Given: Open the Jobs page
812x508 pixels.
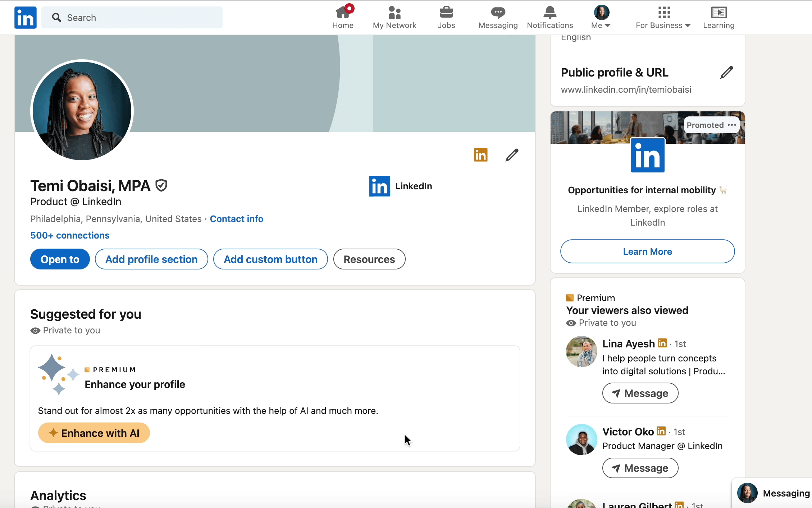Looking at the screenshot, I should 446,17.
